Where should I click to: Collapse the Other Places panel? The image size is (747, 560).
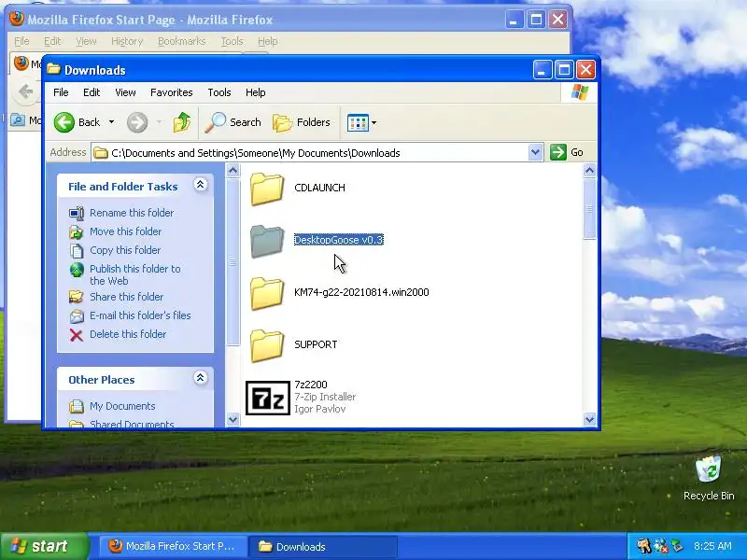[x=200, y=378]
